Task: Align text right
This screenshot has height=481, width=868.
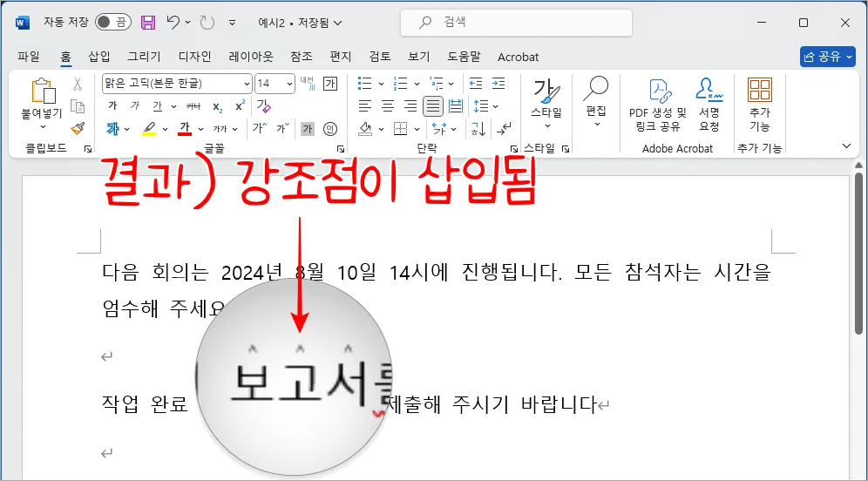Action: pyautogui.click(x=410, y=105)
